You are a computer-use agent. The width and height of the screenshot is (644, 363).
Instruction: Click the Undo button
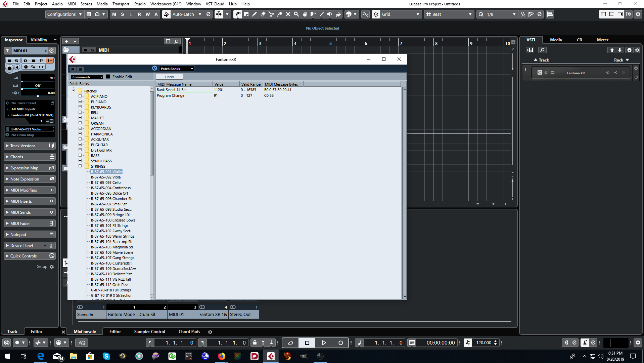170,77
